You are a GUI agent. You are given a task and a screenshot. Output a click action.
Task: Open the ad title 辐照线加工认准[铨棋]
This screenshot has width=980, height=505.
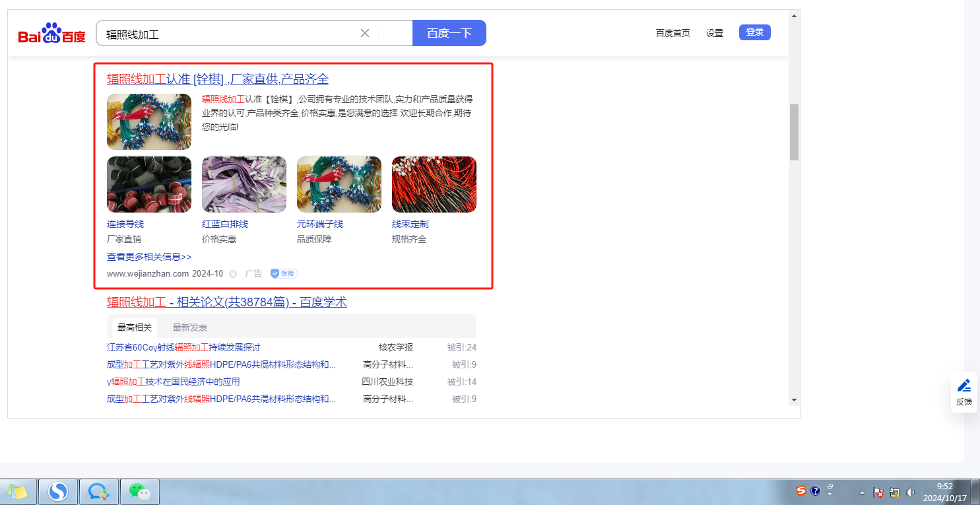218,79
